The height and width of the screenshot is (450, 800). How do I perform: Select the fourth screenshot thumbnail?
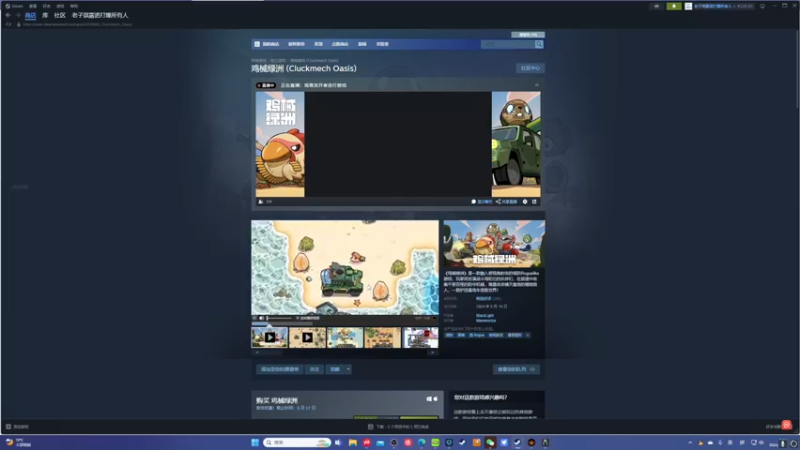click(x=383, y=338)
